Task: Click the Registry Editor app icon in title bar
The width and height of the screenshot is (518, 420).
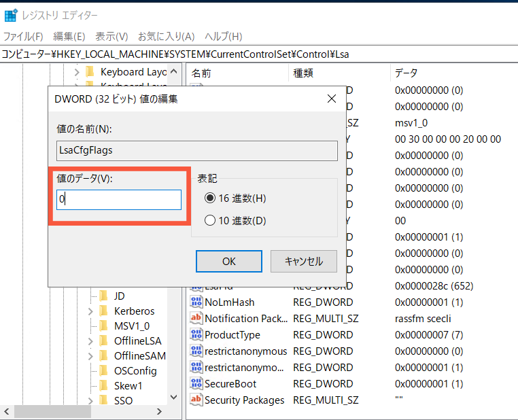Action: (x=10, y=14)
